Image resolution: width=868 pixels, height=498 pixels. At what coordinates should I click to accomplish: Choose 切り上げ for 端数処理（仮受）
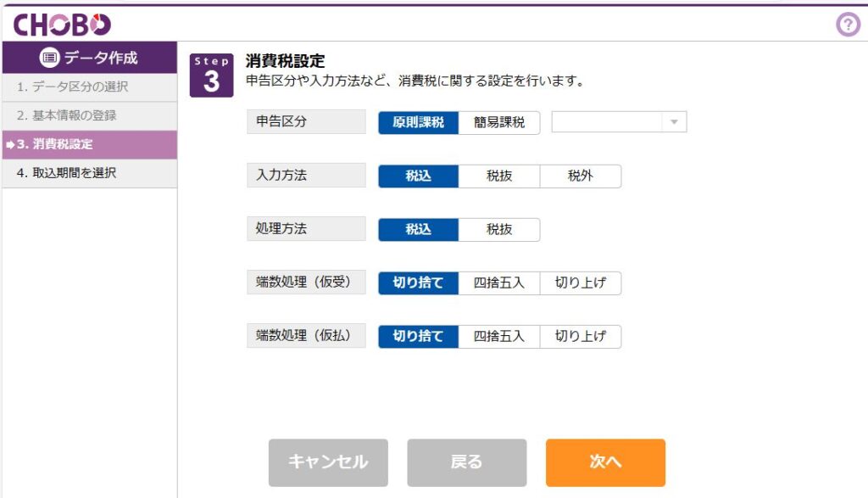581,283
